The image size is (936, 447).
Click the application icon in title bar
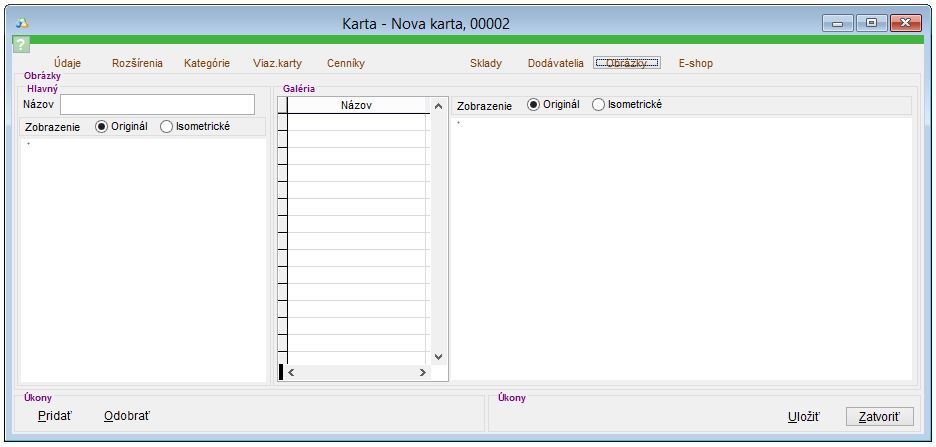pos(23,23)
